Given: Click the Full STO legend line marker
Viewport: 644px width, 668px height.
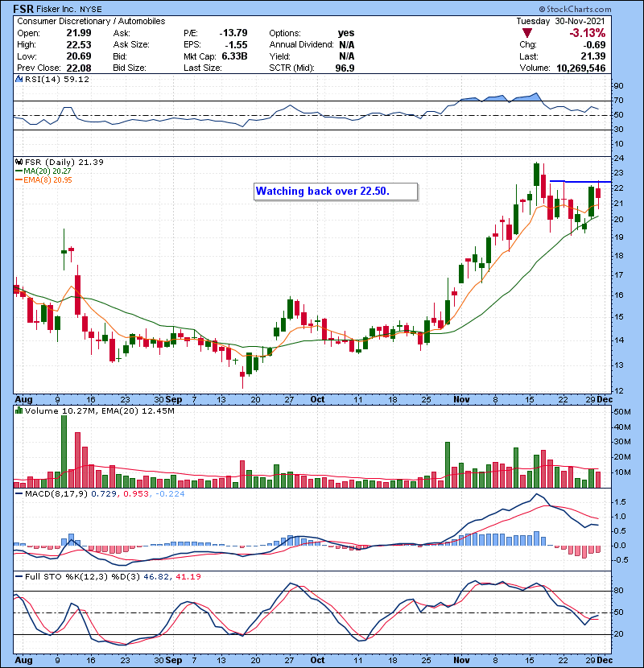Looking at the screenshot, I should 19,576.
